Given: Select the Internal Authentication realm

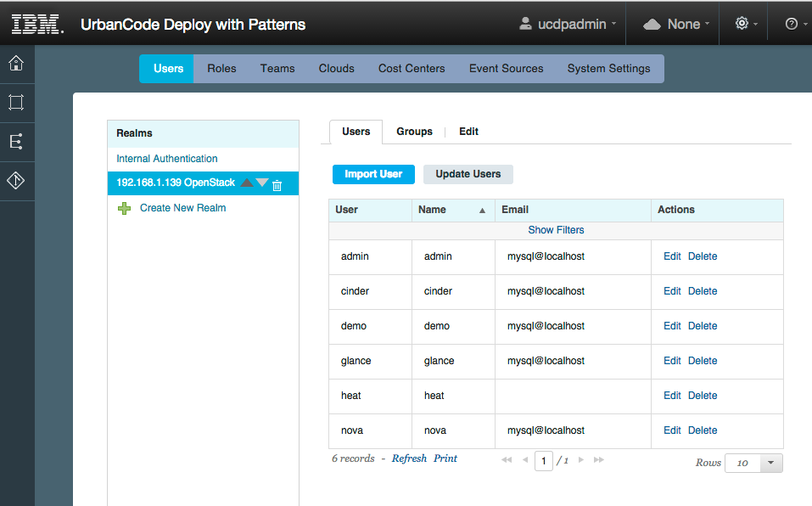Looking at the screenshot, I should click(x=167, y=159).
